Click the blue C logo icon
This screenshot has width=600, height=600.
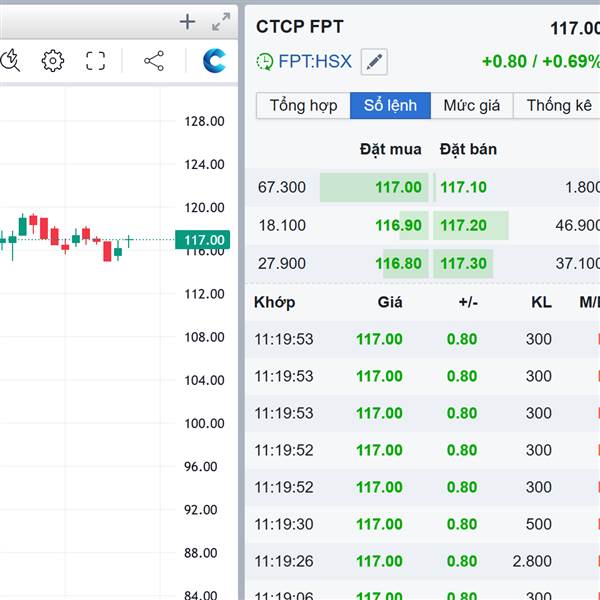click(x=214, y=60)
